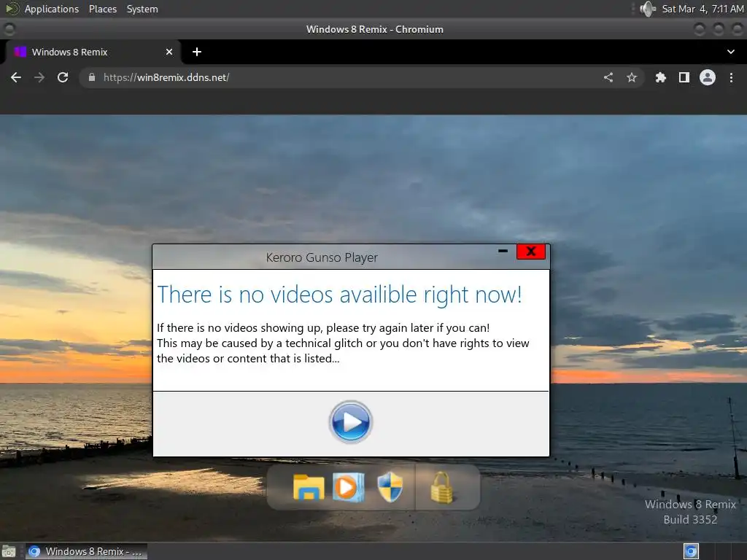The width and height of the screenshot is (747, 560).
Task: Share this page via share icon
Action: [x=608, y=77]
